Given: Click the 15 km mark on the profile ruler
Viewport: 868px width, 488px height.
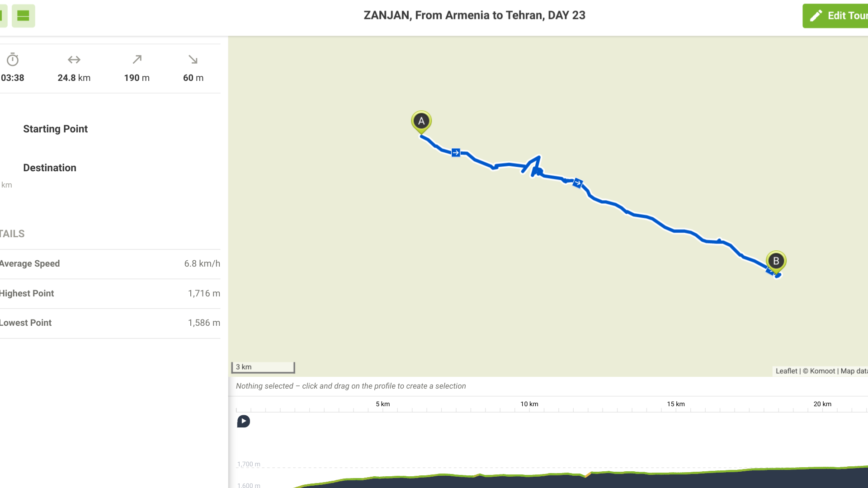Looking at the screenshot, I should point(676,404).
